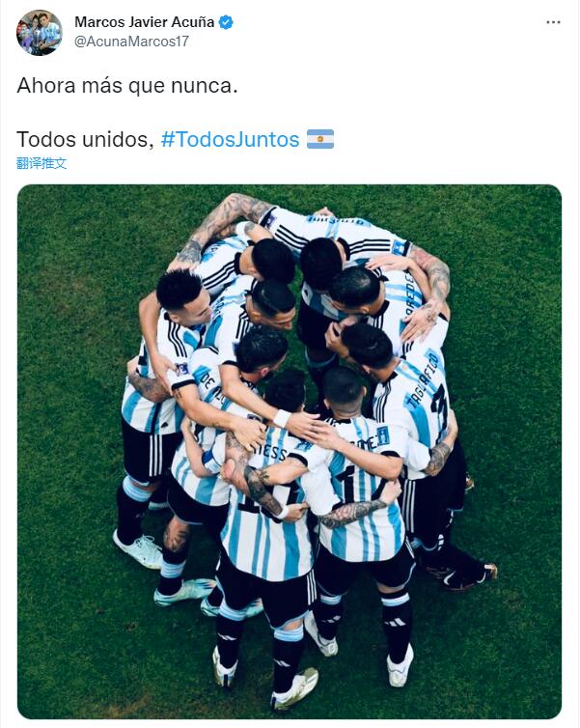Viewport: 580px width, 728px height.
Task: Open the team huddle photo
Action: coord(290,452)
